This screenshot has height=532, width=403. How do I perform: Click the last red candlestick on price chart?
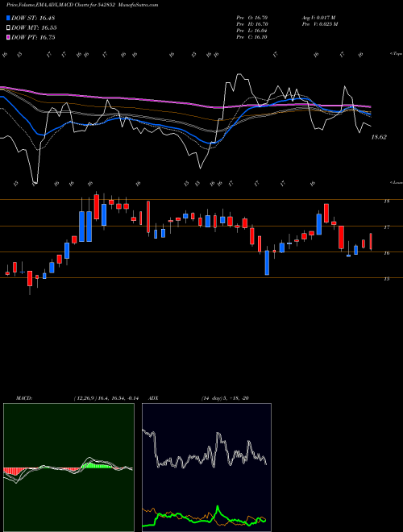pyautogui.click(x=371, y=242)
